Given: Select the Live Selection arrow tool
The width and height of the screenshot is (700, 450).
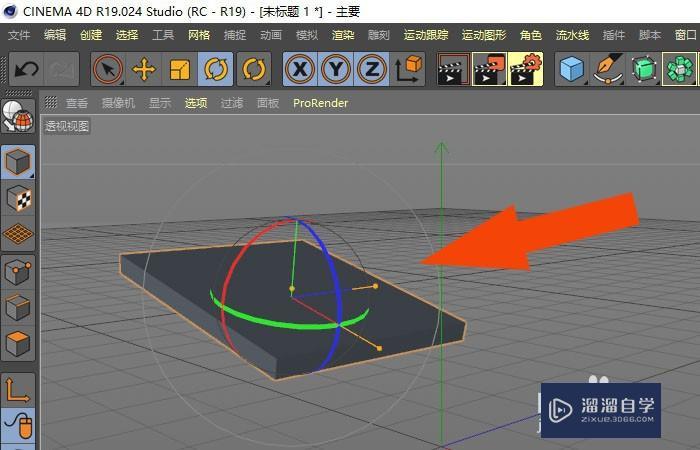Looking at the screenshot, I should 108,69.
